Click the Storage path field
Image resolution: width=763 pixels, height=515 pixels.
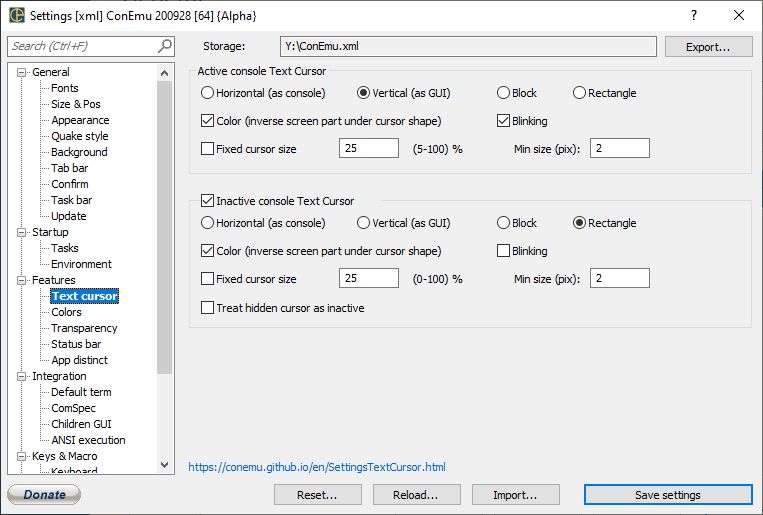pos(468,46)
